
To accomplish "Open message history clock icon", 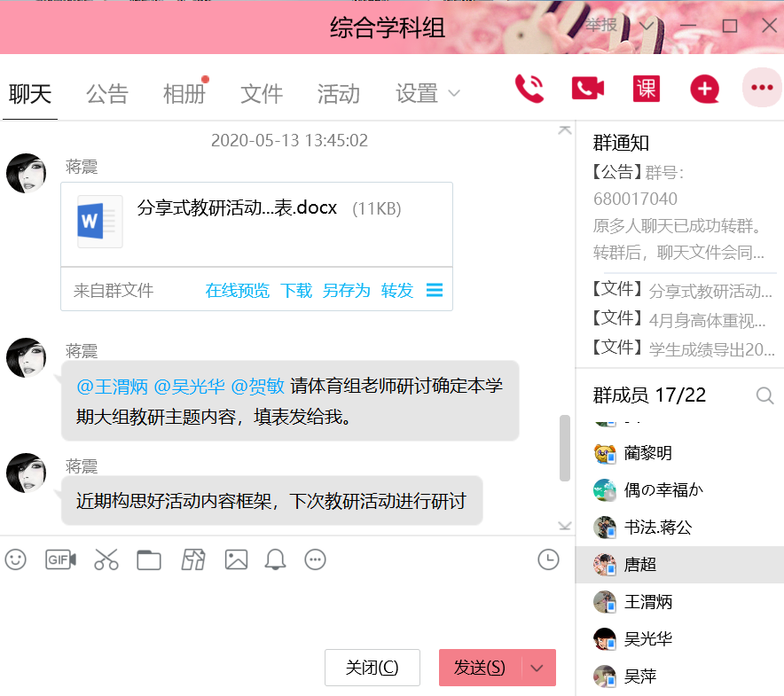I will click(x=548, y=559).
